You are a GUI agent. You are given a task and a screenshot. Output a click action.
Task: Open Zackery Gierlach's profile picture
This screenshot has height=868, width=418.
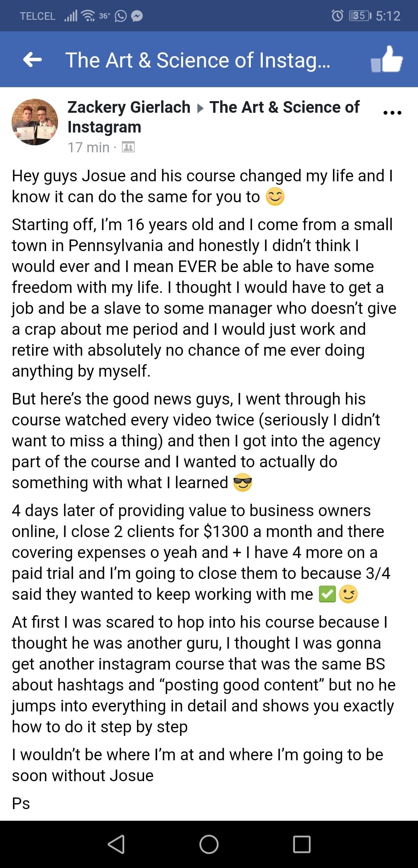[x=35, y=122]
